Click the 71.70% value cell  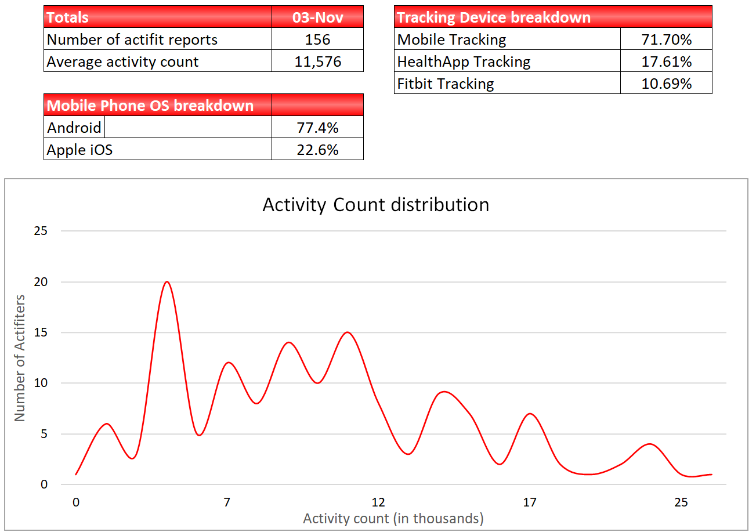[666, 39]
